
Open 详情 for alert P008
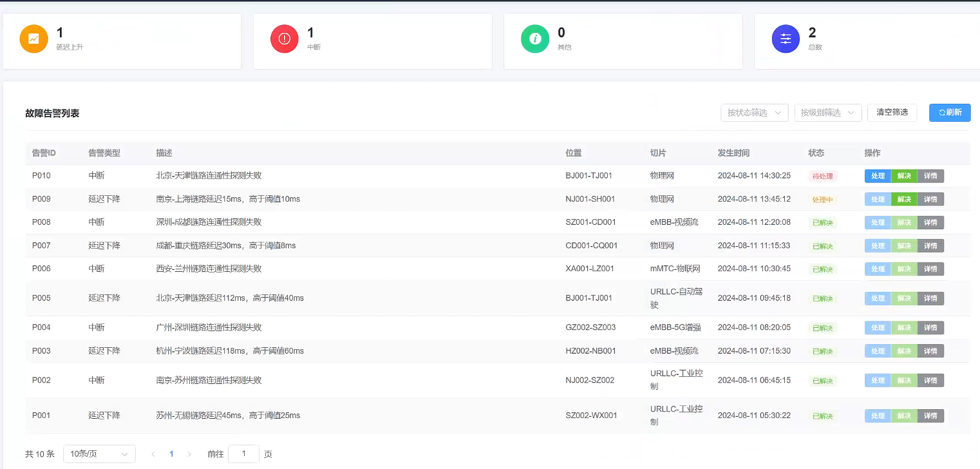click(x=930, y=222)
